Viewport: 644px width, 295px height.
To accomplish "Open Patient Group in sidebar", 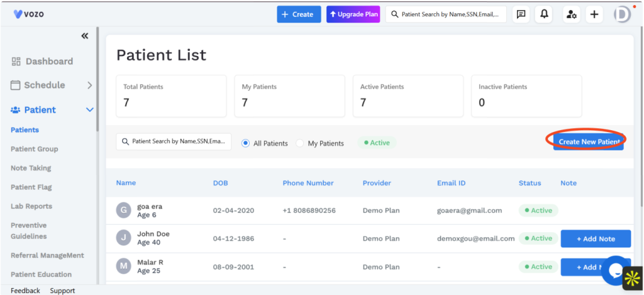I will point(34,148).
